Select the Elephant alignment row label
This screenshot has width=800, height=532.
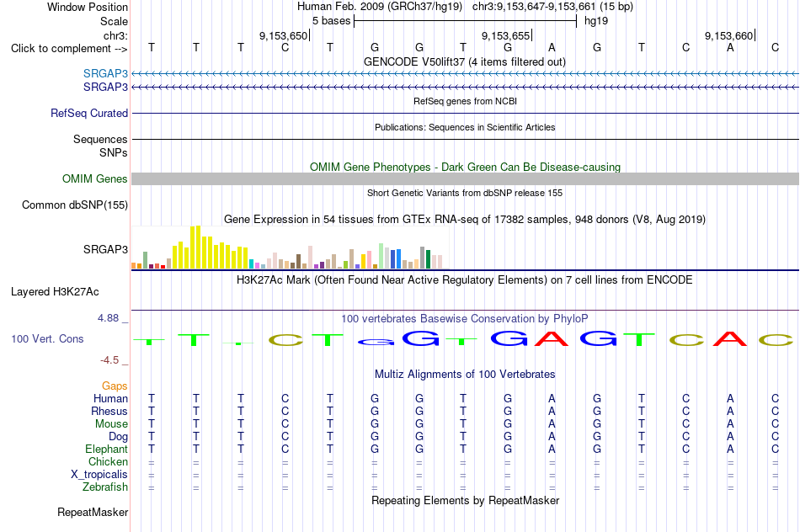click(107, 449)
